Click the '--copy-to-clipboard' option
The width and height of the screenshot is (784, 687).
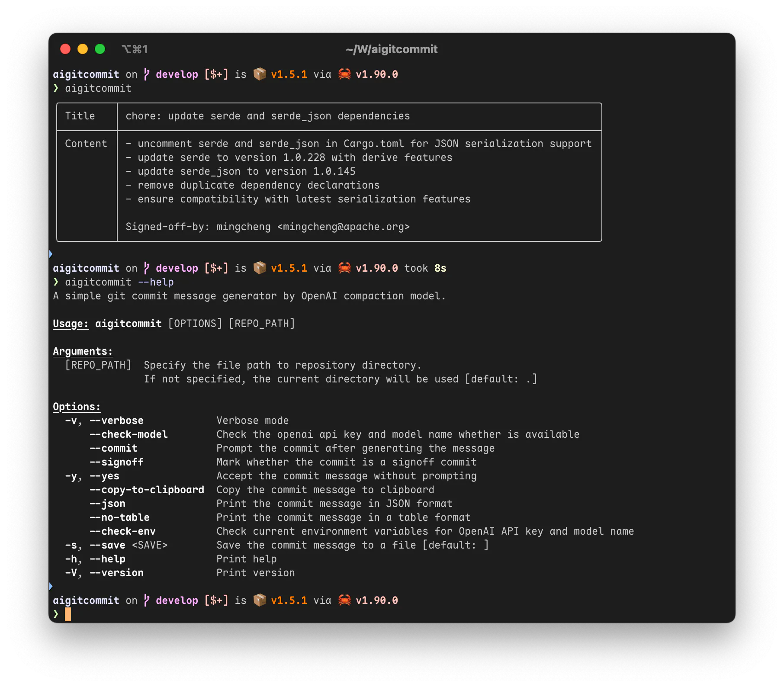click(x=147, y=490)
